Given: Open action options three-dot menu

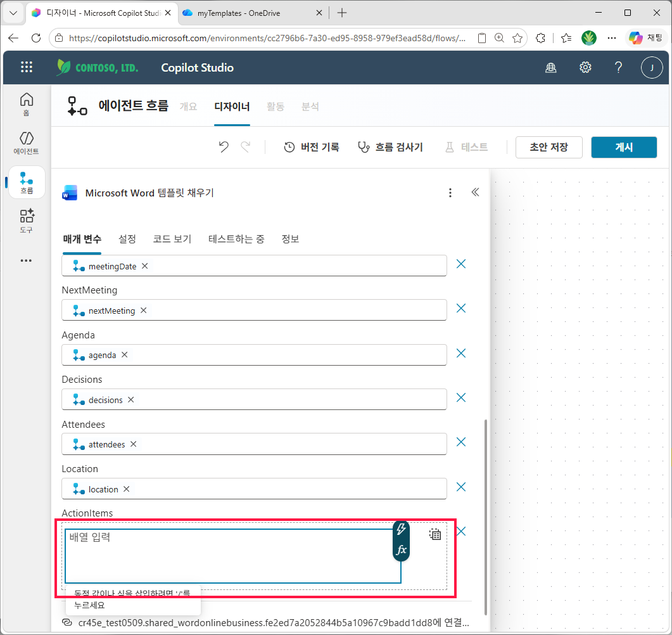Looking at the screenshot, I should pos(450,193).
